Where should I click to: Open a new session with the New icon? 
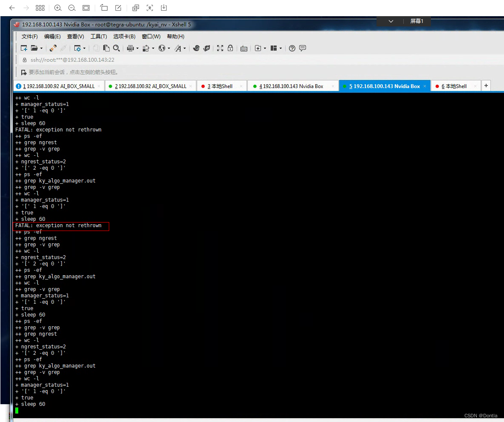[24, 48]
